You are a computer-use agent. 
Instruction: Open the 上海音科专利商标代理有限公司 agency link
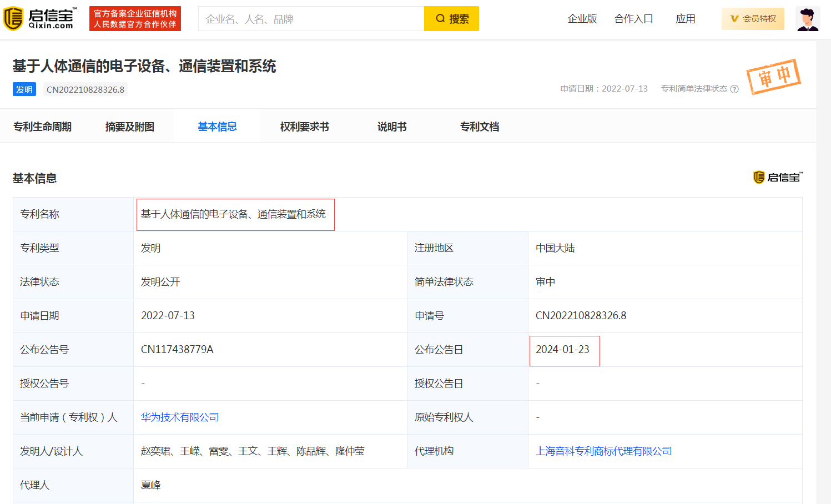coord(603,451)
